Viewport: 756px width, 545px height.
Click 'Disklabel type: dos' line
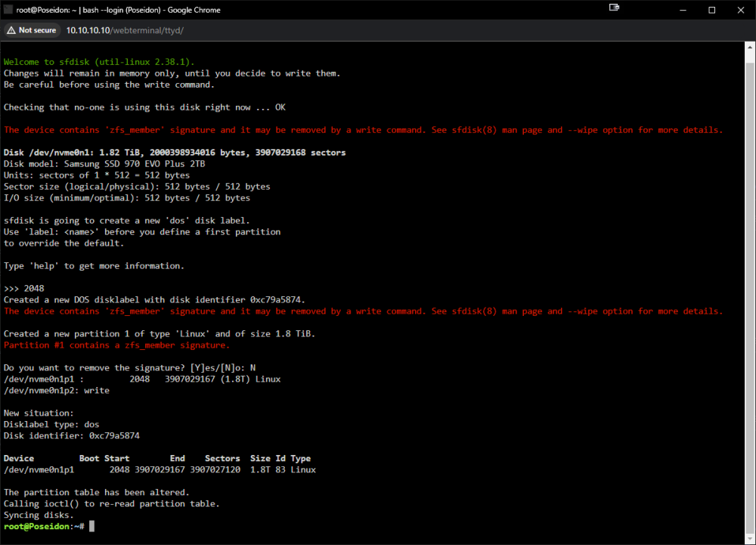tap(51, 425)
